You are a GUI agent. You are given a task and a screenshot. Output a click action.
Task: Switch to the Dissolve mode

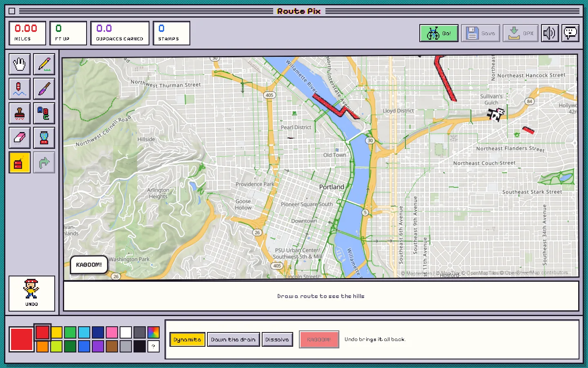click(x=277, y=339)
